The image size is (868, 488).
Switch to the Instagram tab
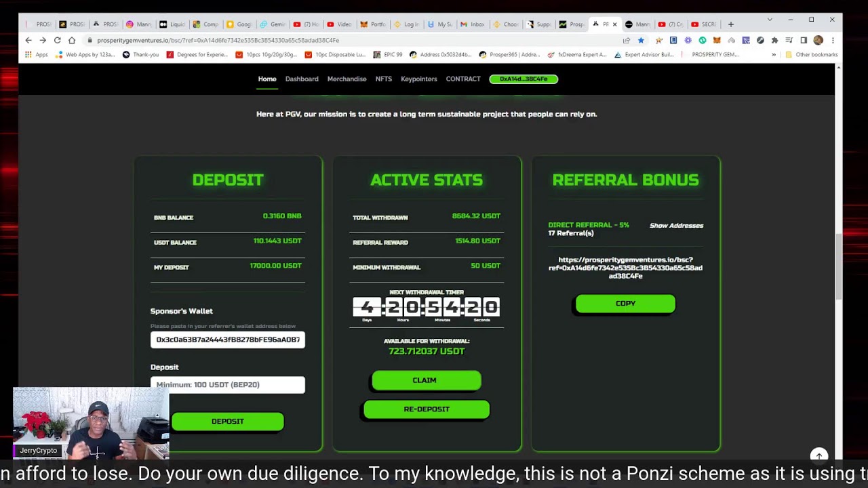[139, 24]
